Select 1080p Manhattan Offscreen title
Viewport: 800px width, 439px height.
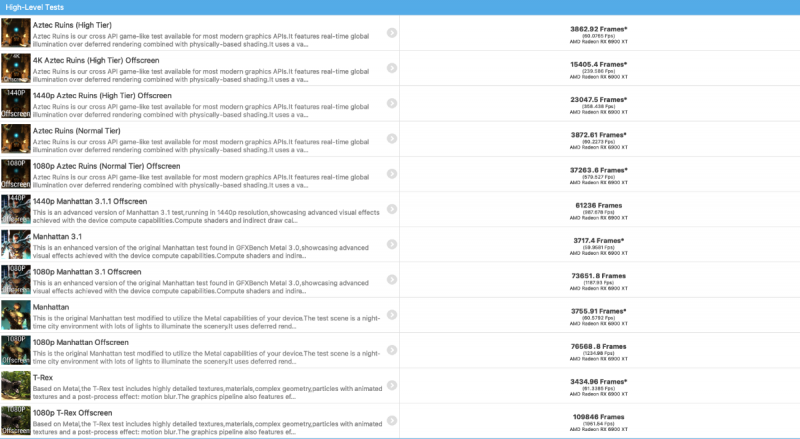point(81,342)
